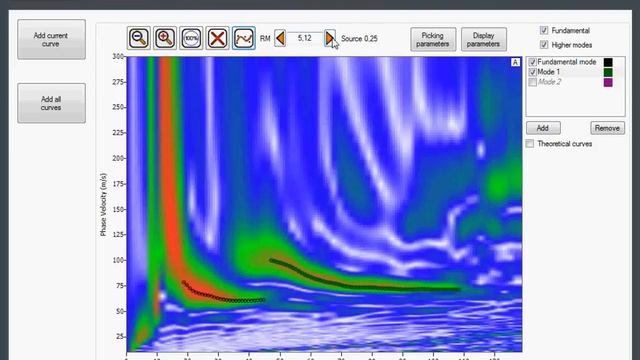This screenshot has height=360, width=640.
Task: Select the Fundamental mode list row
Action: tap(575, 62)
